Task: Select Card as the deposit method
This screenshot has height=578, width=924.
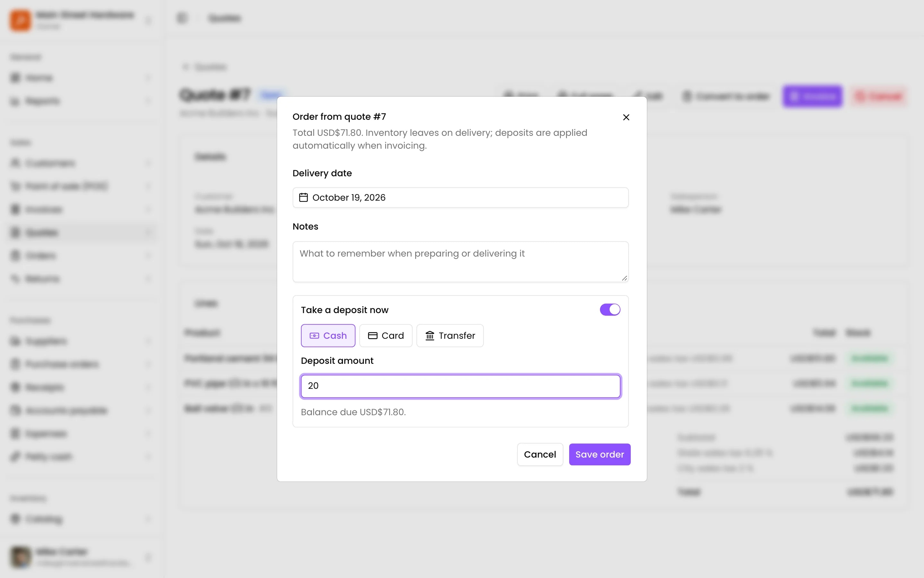Action: [386, 336]
